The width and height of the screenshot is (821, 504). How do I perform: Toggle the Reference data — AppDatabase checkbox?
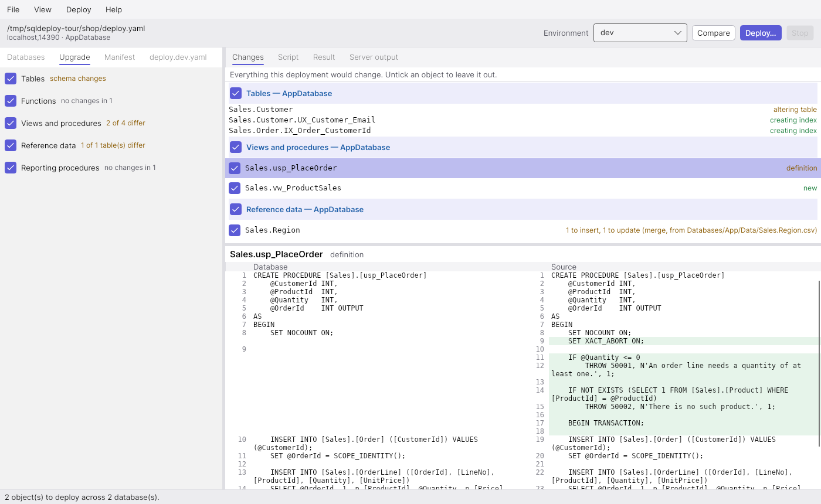[236, 209]
